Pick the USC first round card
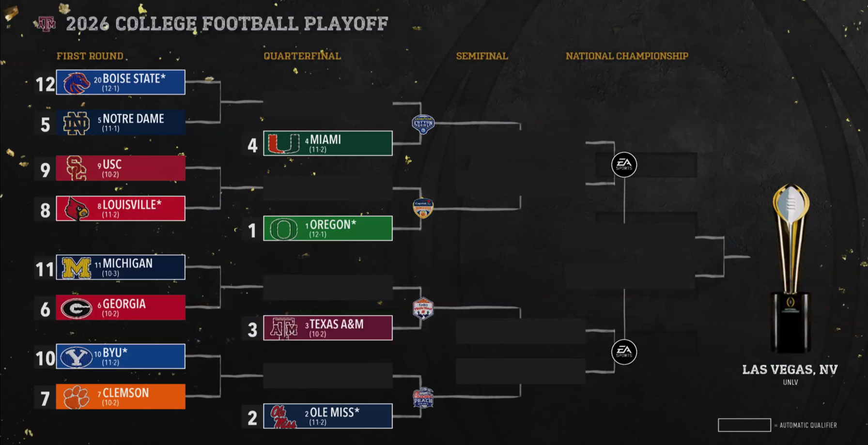Screen dimensions: 868x445 [x=121, y=168]
